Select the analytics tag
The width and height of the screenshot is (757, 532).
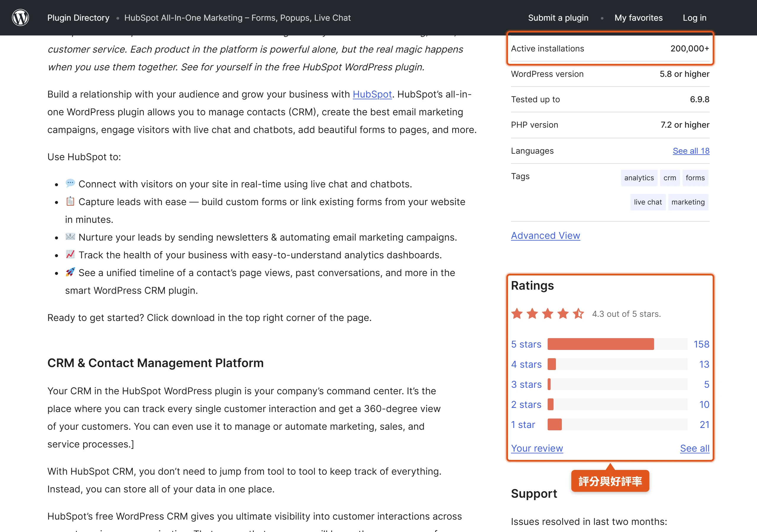pyautogui.click(x=639, y=178)
